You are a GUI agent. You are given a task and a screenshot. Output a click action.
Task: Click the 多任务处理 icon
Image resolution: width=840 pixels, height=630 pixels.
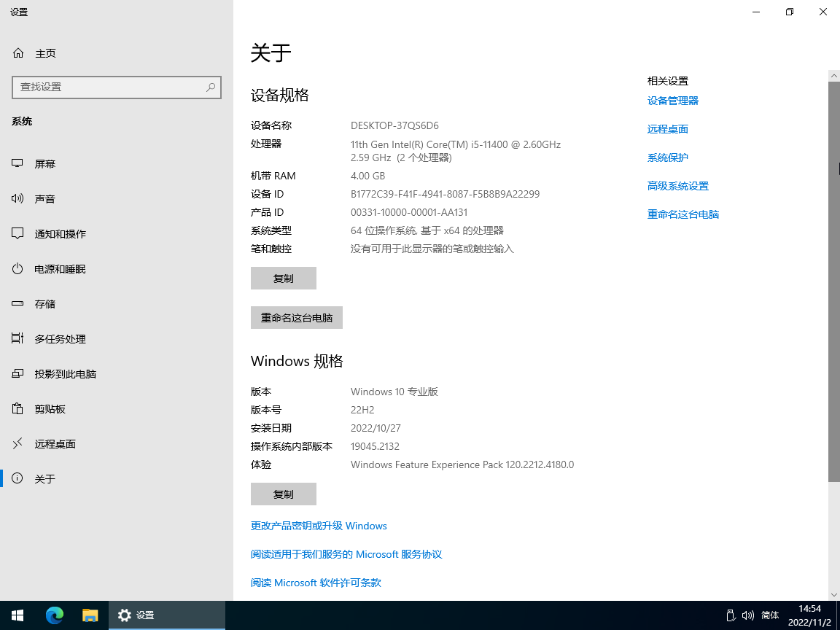tap(17, 338)
